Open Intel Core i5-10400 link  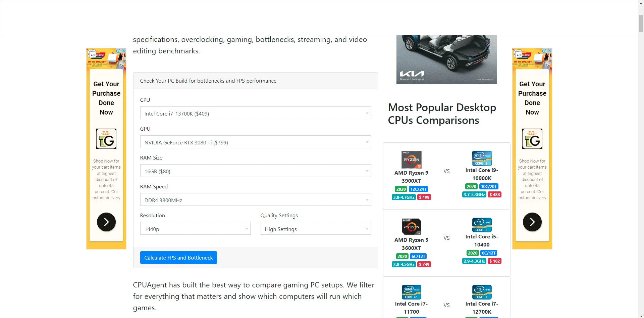pyautogui.click(x=482, y=240)
